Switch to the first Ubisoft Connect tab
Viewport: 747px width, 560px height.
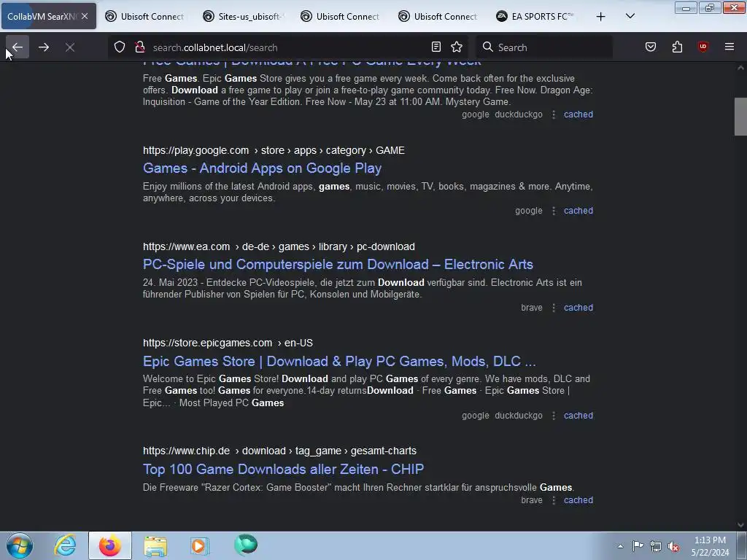tap(145, 16)
